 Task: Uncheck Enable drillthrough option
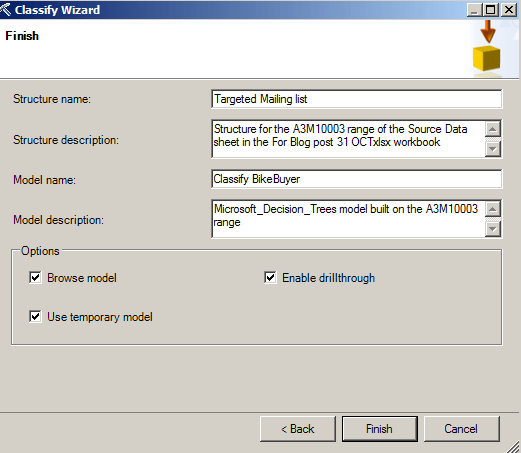[270, 277]
